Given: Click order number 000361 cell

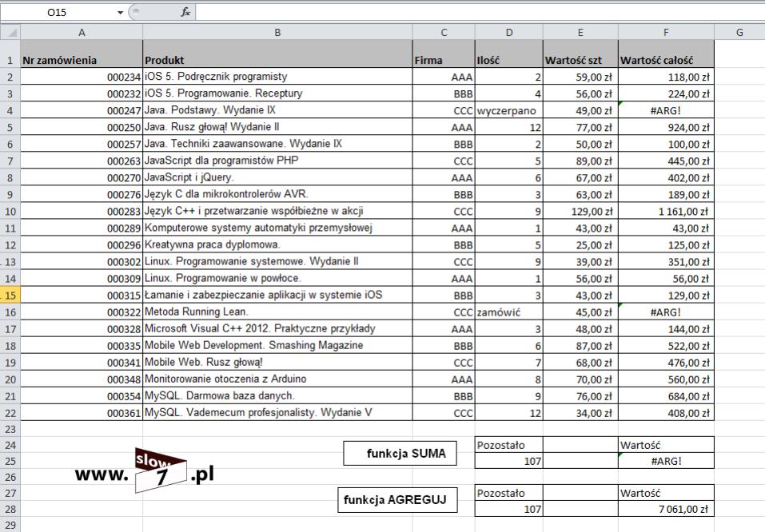Looking at the screenshot, I should (82, 413).
